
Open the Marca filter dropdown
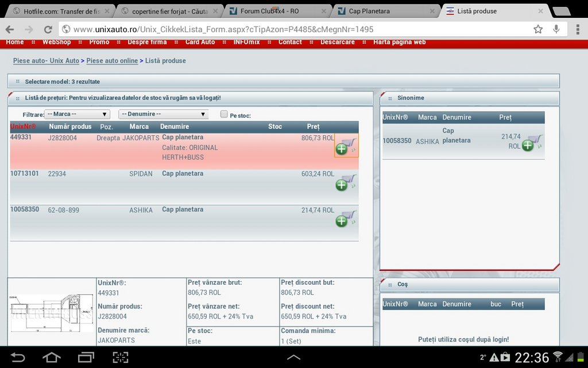(x=78, y=114)
